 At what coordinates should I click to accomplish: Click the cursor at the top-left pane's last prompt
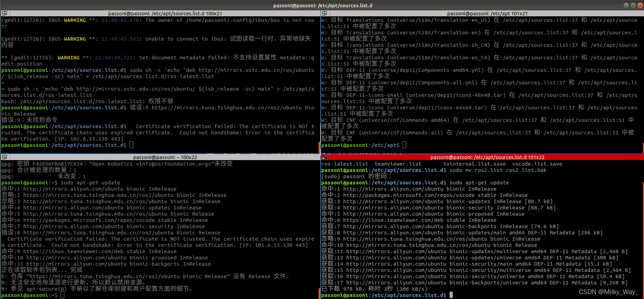pyautogui.click(x=131, y=145)
